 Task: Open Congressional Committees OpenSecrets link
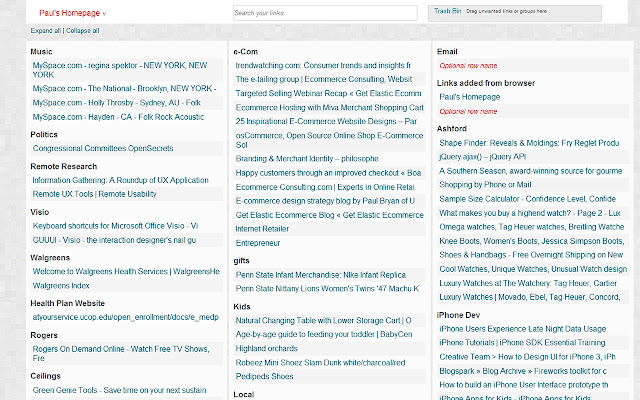(x=103, y=149)
